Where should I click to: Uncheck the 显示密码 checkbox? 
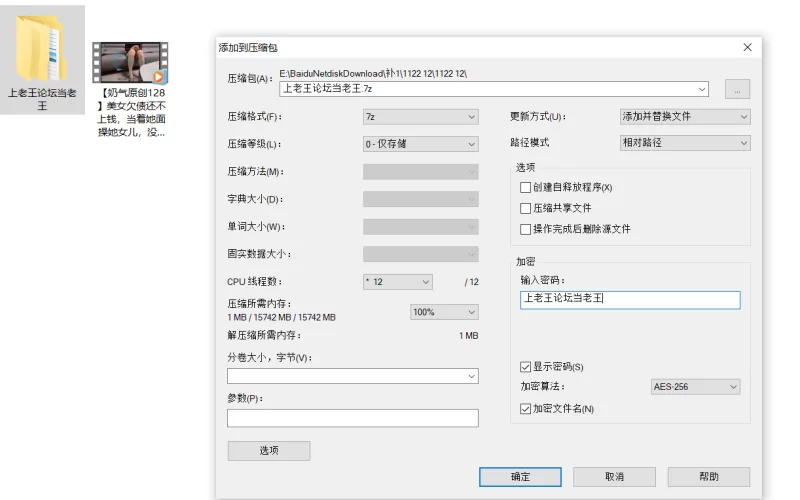526,367
